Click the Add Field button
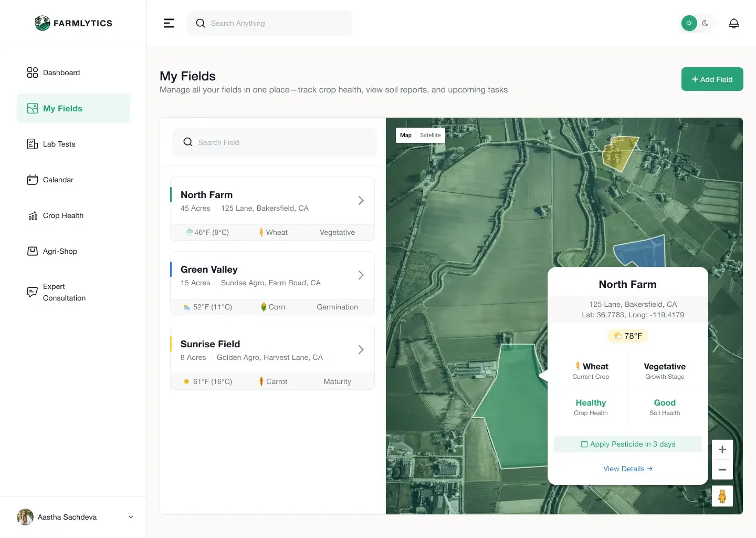The width and height of the screenshot is (756, 538). tap(712, 79)
